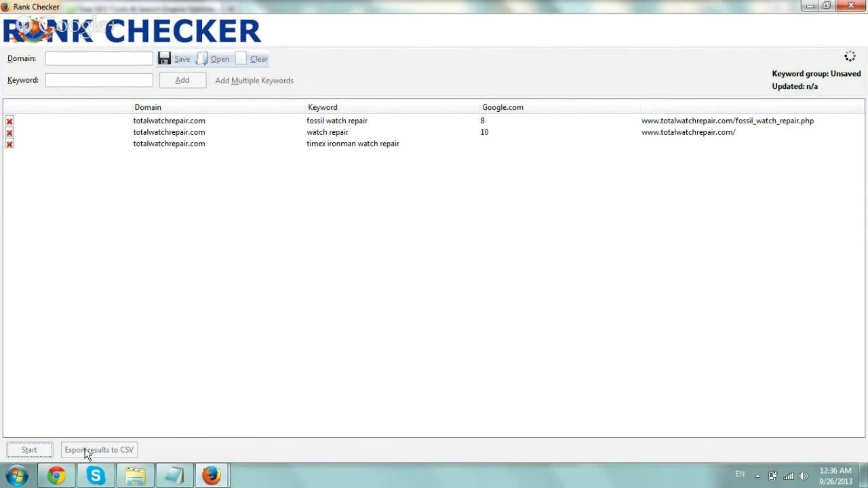Select 'timex ironman watch repair' keyword cell
The width and height of the screenshot is (868, 488).
pyautogui.click(x=353, y=144)
